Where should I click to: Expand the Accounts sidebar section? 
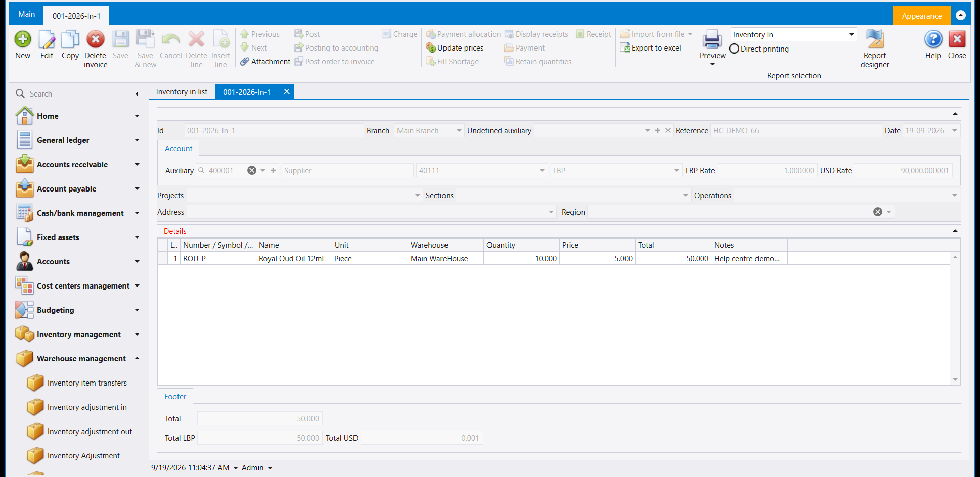[137, 261]
